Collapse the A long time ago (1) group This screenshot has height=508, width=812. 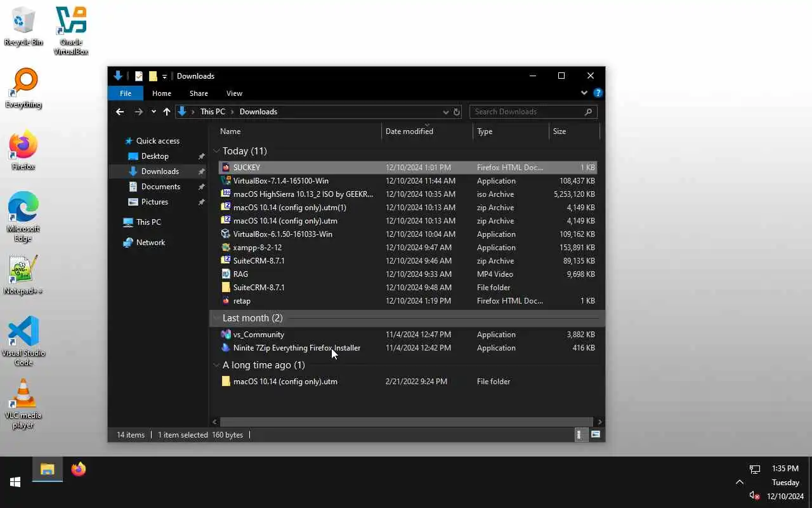(x=216, y=365)
